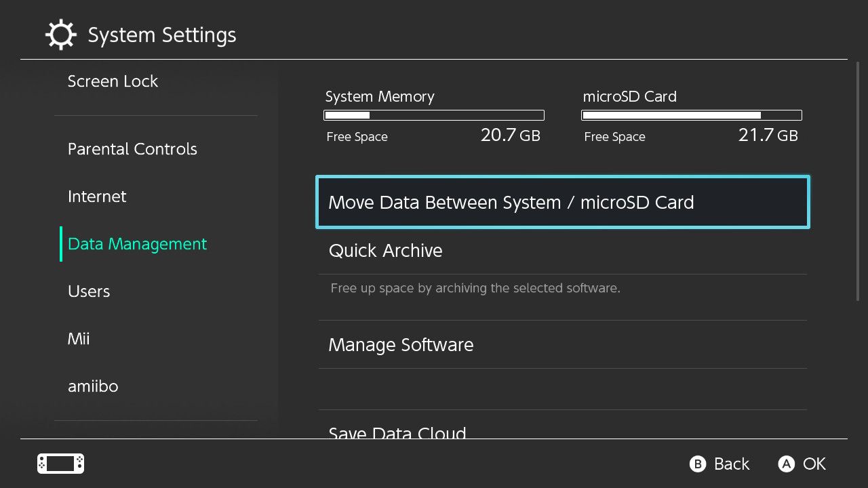Screen dimensions: 868x488
Task: Click the System Settings gear icon
Action: pos(60,35)
